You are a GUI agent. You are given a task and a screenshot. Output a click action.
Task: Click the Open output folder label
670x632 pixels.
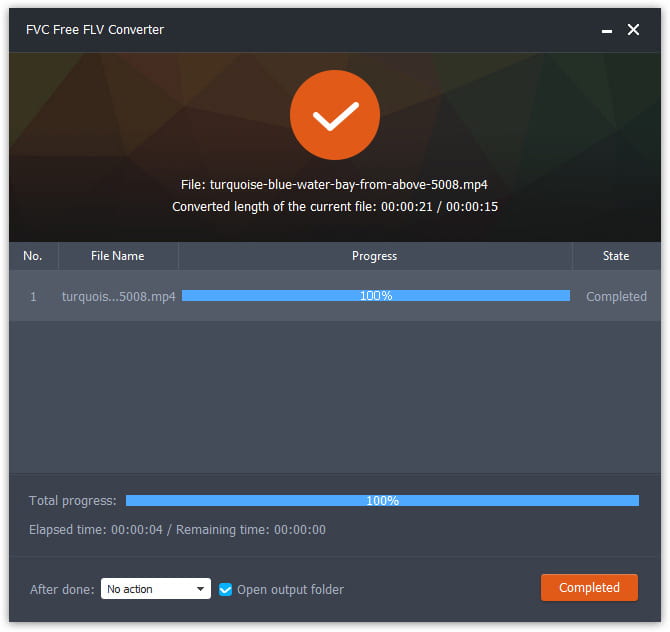click(290, 590)
